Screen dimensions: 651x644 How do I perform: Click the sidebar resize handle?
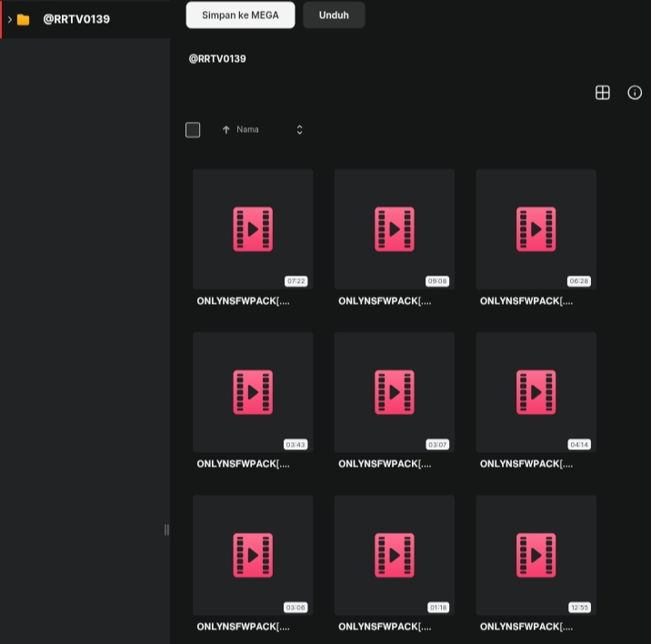coord(166,529)
